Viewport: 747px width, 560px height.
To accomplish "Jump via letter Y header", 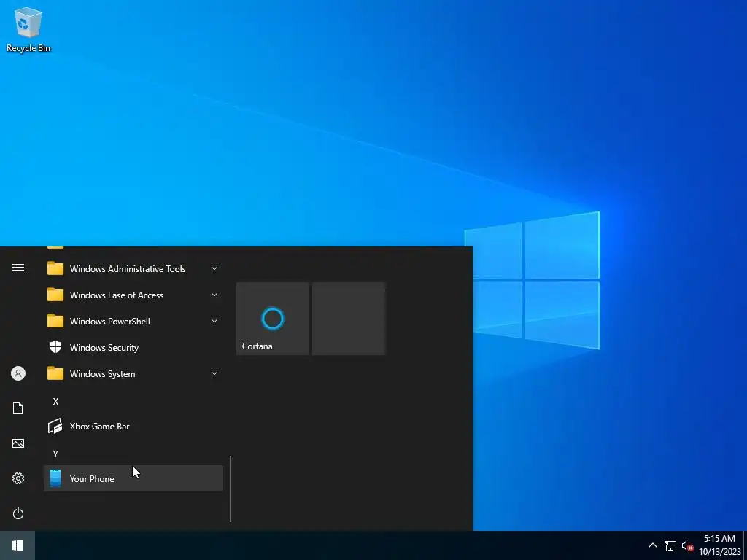I will point(55,454).
